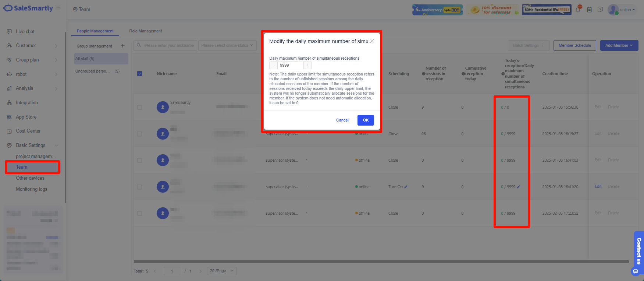
Task: Click pencil icon next to 0 / 9999
Action: 519,187
